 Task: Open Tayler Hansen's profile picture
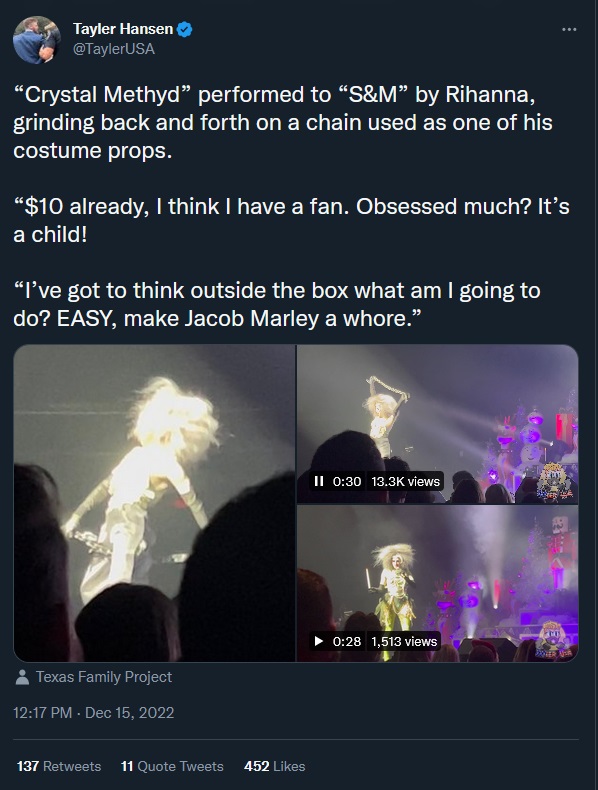[37, 39]
